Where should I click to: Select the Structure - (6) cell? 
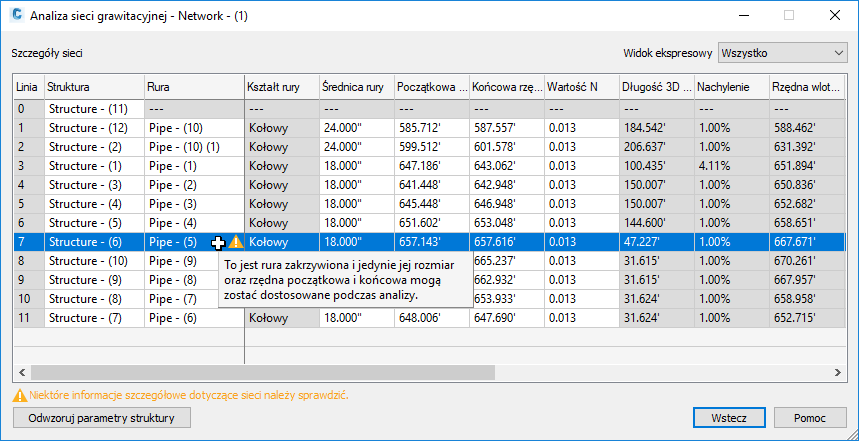94,242
